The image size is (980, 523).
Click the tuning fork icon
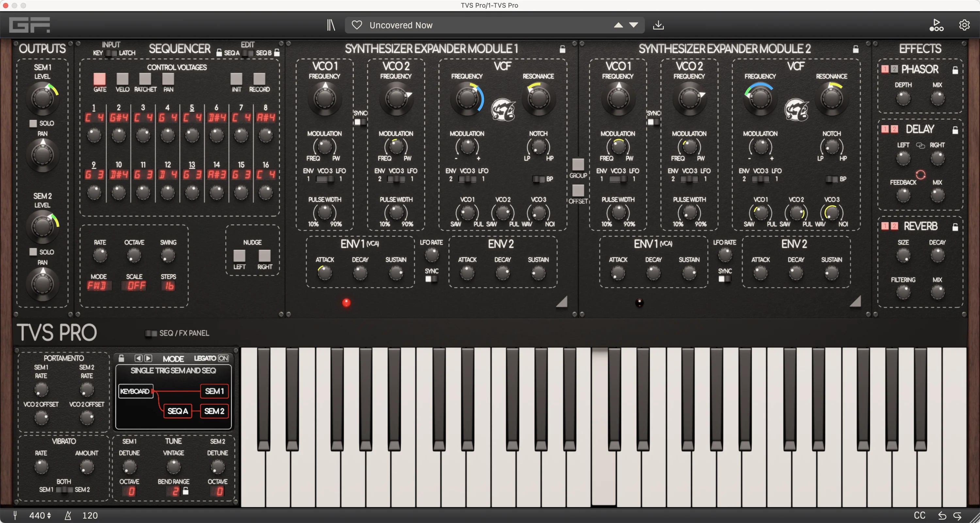(15, 515)
